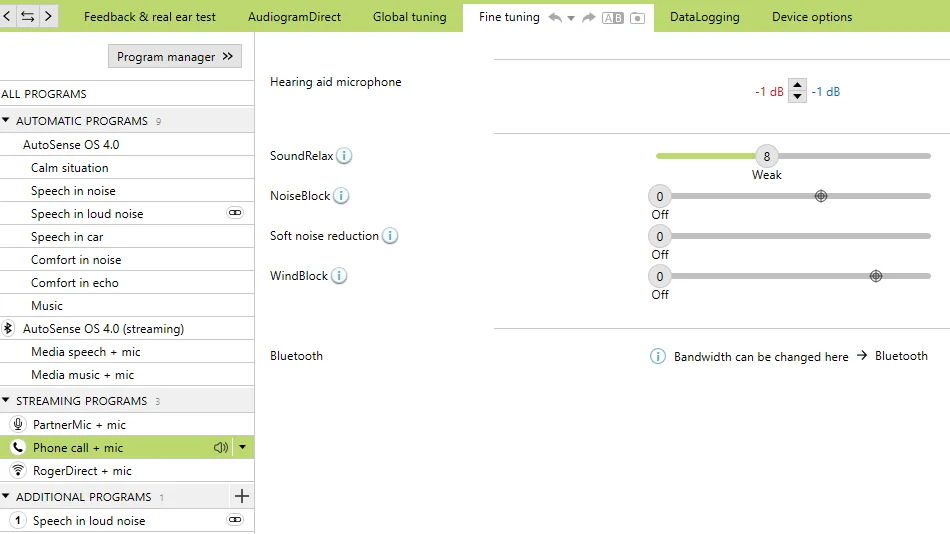Select Speech in noise program
Viewport: 950px width, 534px height.
(127, 190)
